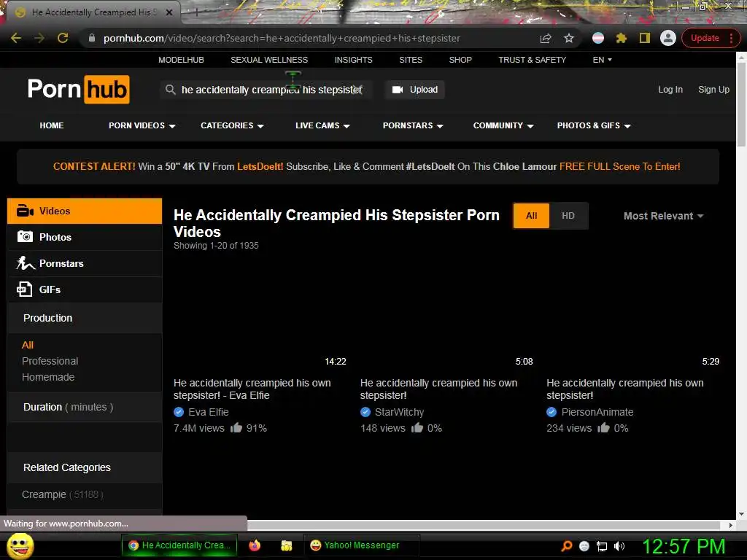Click the CONTEST ALERT banner
Viewport: 747px width, 560px height.
point(367,167)
